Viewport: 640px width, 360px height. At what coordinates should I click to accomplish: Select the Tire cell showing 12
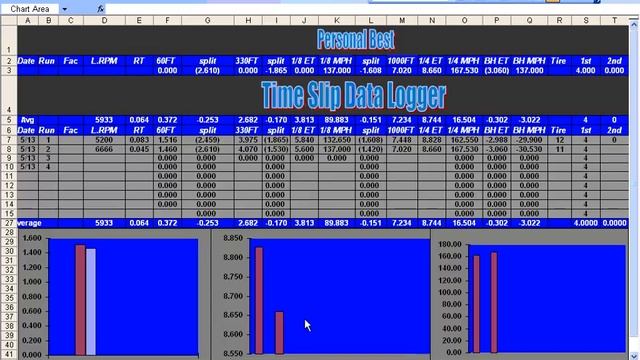pyautogui.click(x=559, y=140)
